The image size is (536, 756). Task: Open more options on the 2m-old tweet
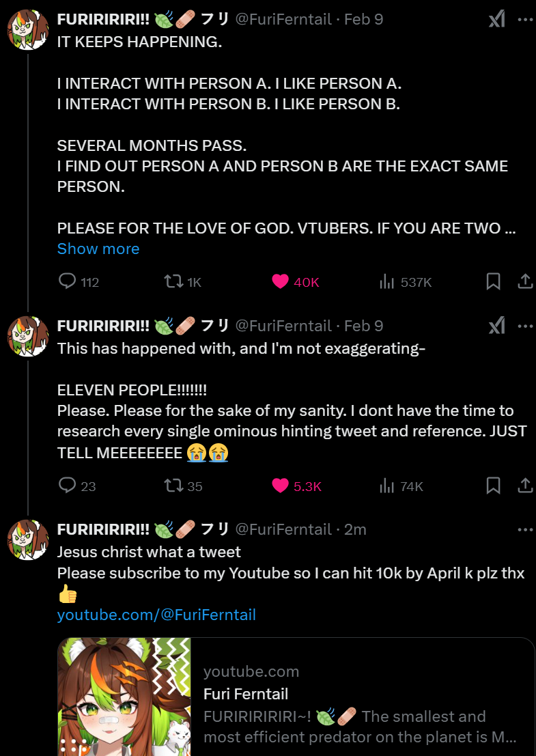[525, 529]
